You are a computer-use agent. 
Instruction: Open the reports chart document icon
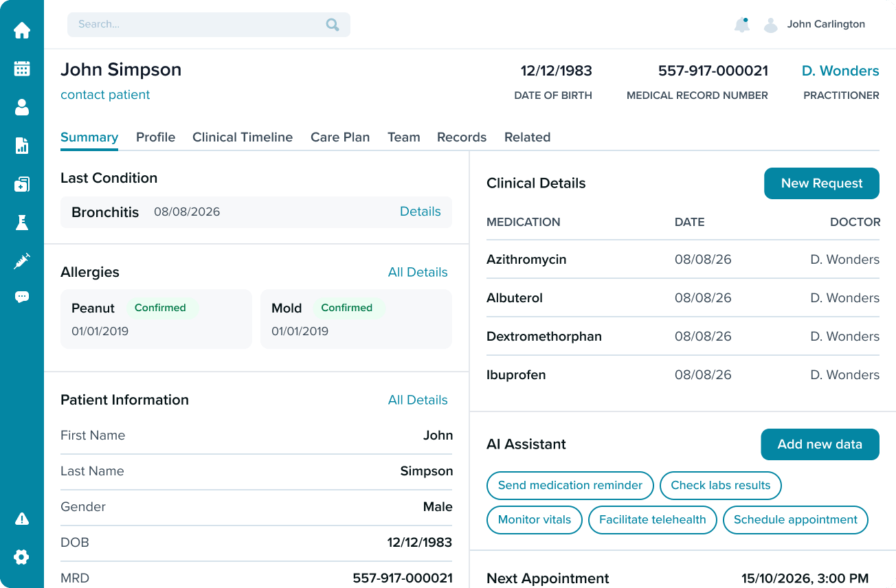coord(22,146)
